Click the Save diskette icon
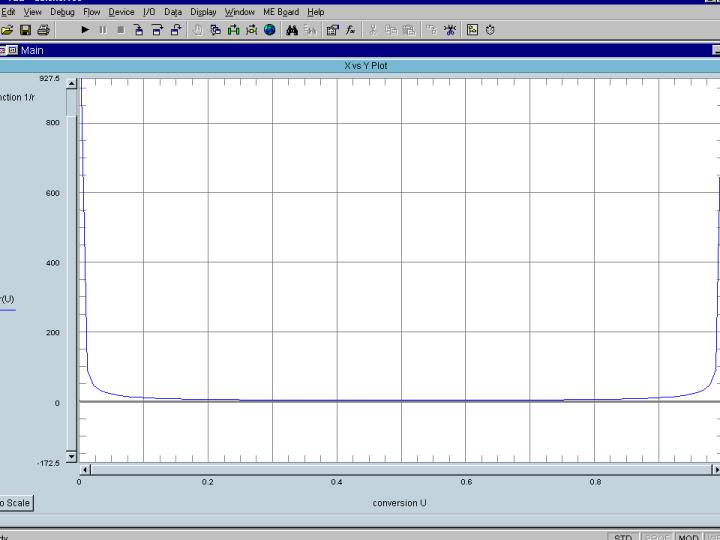 [26, 30]
